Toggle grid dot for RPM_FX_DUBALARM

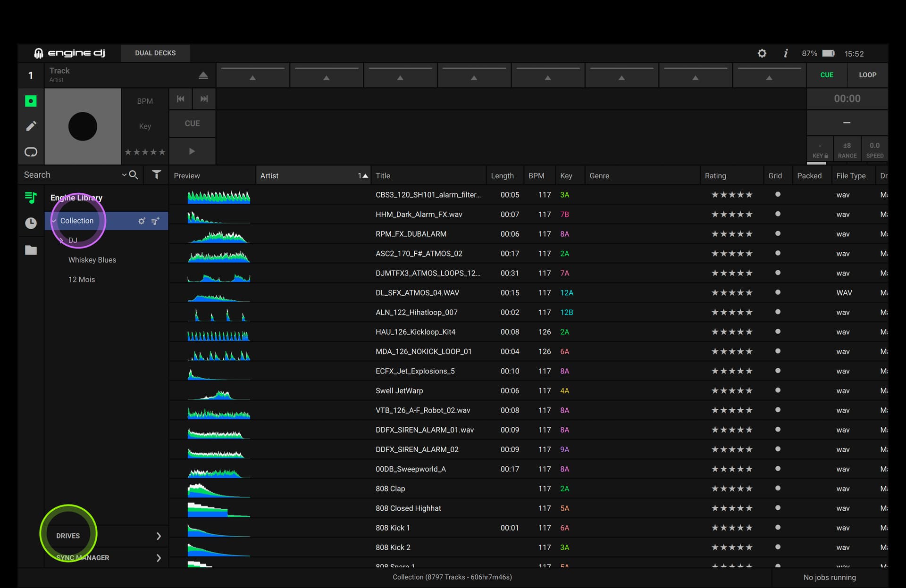[x=778, y=233]
